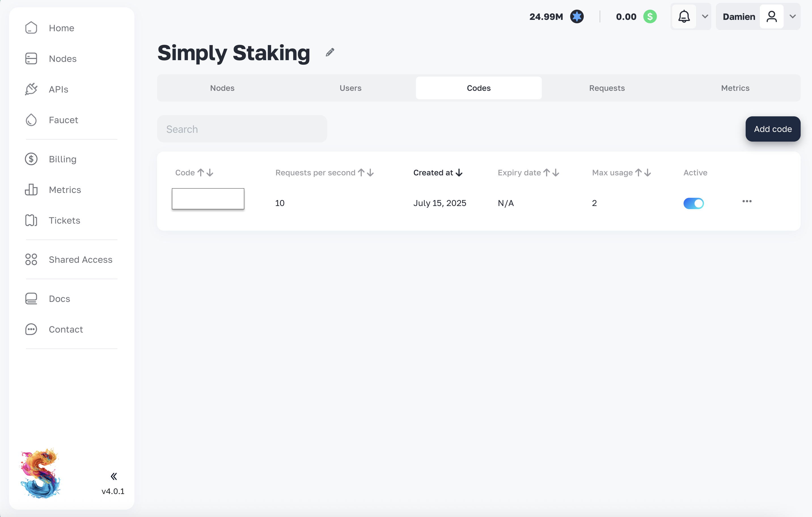Sort by Created at down arrow
Screen dimensions: 812x517
(459, 173)
